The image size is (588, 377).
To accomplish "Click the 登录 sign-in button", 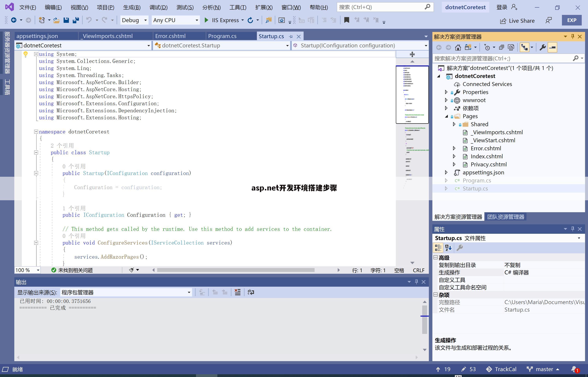I will point(506,7).
